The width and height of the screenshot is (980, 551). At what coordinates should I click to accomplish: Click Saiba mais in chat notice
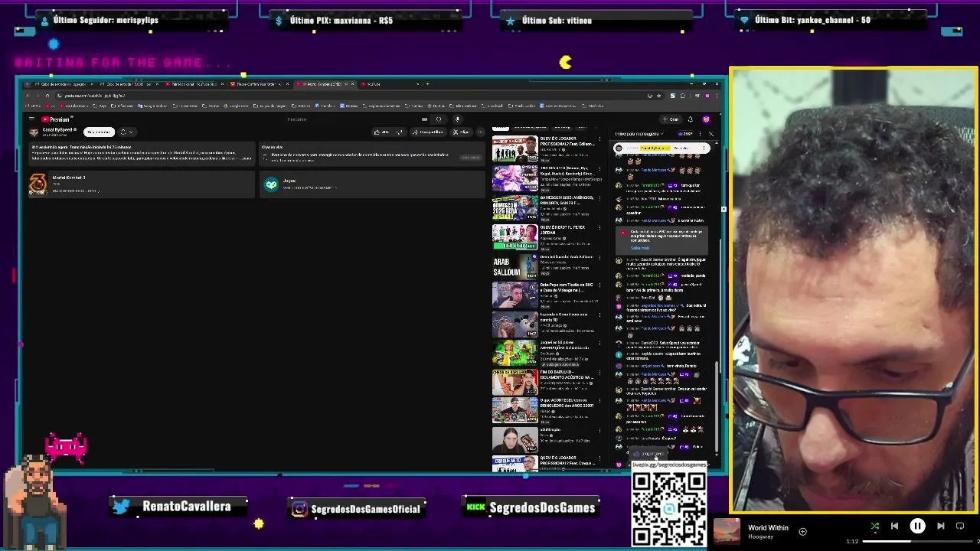pos(639,248)
